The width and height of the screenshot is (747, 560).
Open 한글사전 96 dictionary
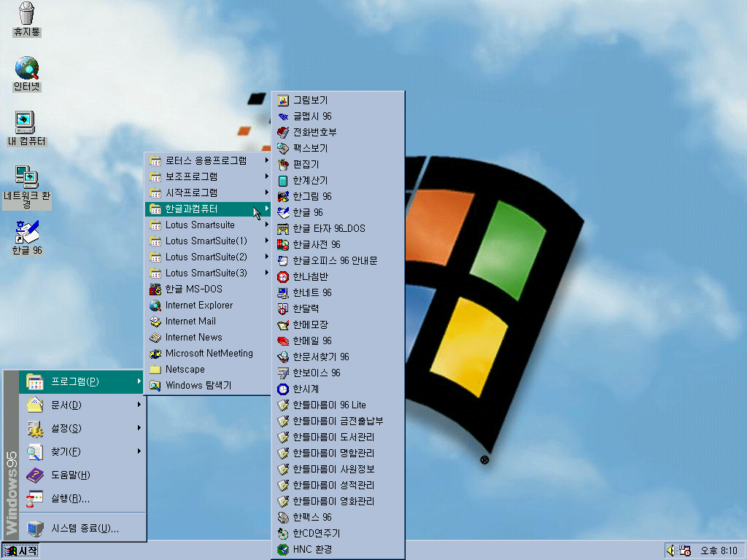click(x=338, y=244)
